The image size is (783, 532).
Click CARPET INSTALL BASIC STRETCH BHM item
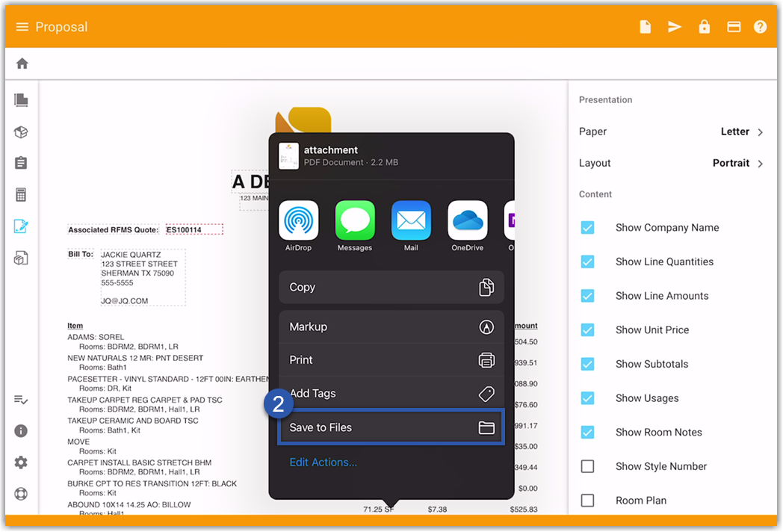pyautogui.click(x=139, y=463)
